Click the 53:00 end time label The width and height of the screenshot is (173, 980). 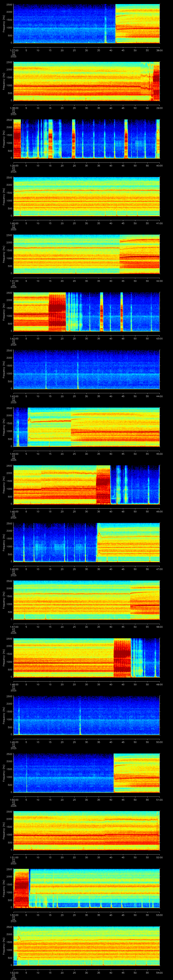click(160, 915)
